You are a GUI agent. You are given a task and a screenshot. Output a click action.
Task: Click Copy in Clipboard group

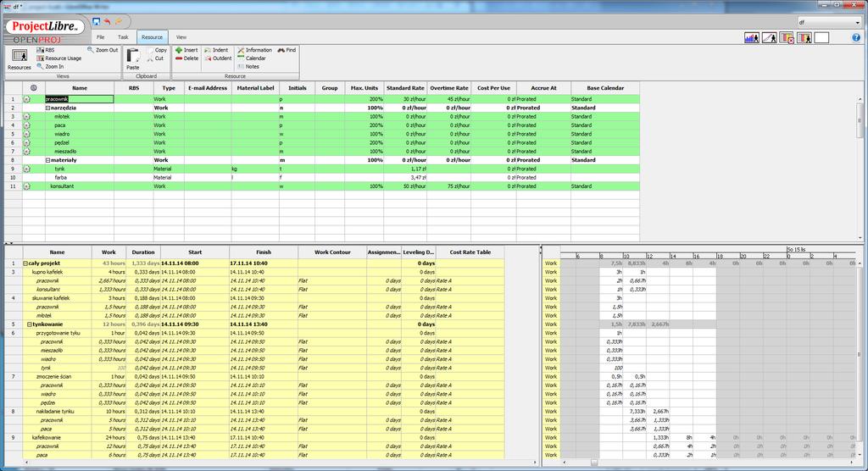click(x=157, y=50)
